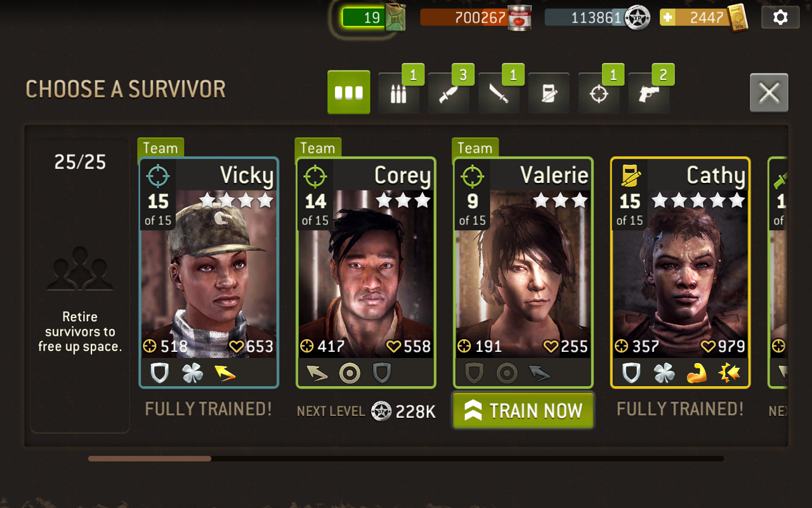Filter by the pistol shooter class icon

(649, 93)
